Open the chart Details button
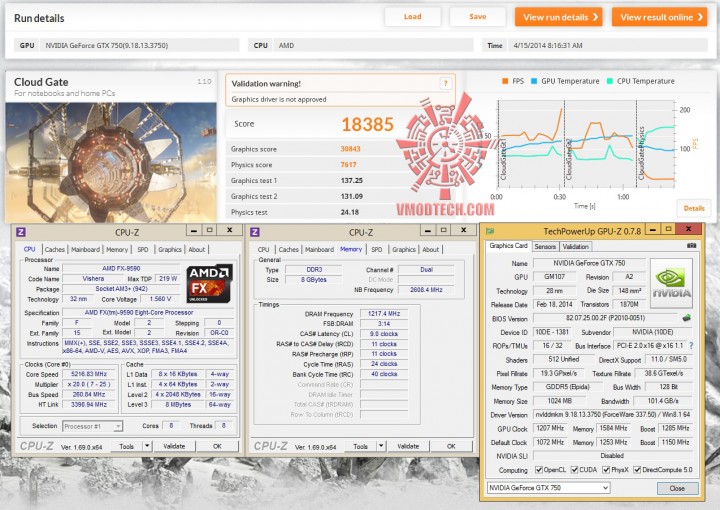The height and width of the screenshot is (510, 720). [x=694, y=208]
